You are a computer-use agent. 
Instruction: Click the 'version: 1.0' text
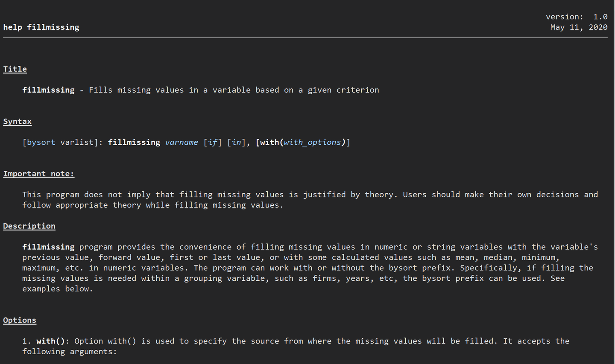point(577,17)
